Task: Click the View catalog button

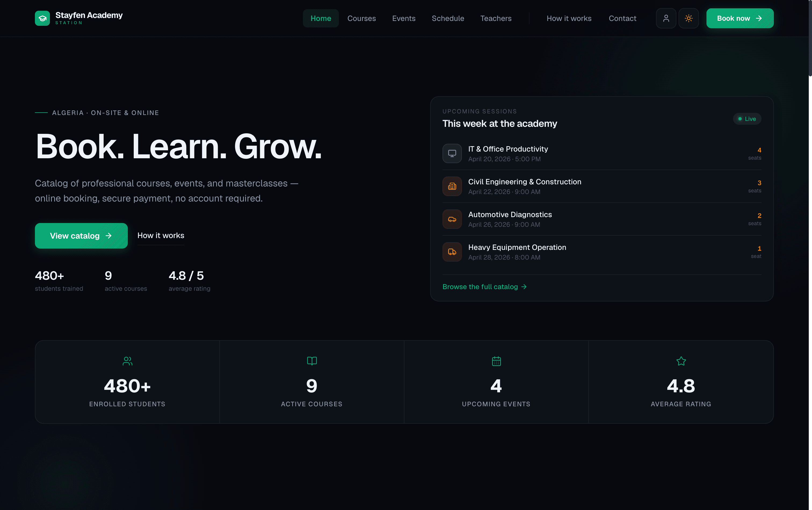Action: pos(81,236)
